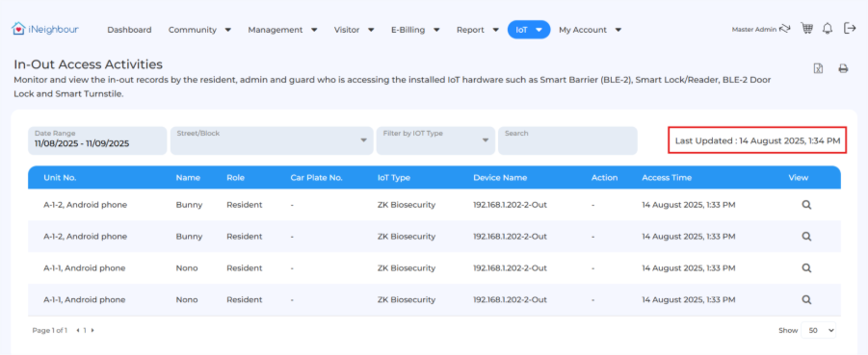This screenshot has height=355, width=868.
Task: Click the printer icon
Action: pos(843,68)
